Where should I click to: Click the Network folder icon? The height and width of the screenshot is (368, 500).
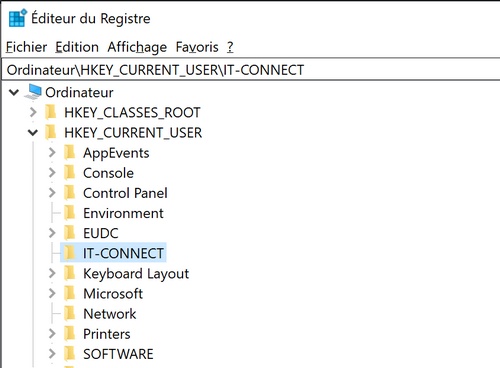(x=69, y=313)
